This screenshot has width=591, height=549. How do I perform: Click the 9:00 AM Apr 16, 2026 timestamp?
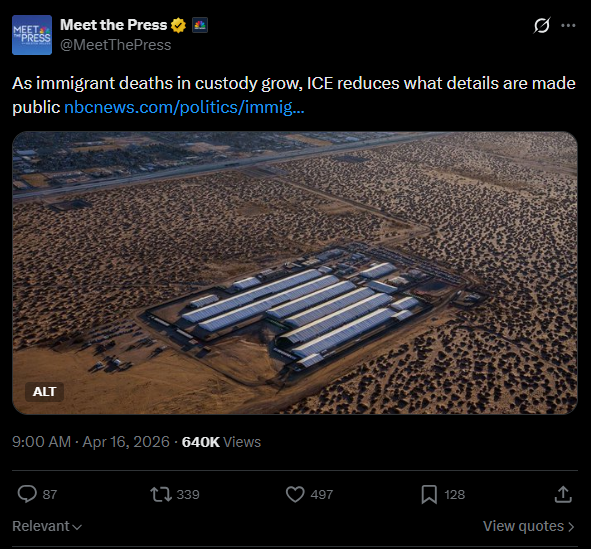point(91,442)
